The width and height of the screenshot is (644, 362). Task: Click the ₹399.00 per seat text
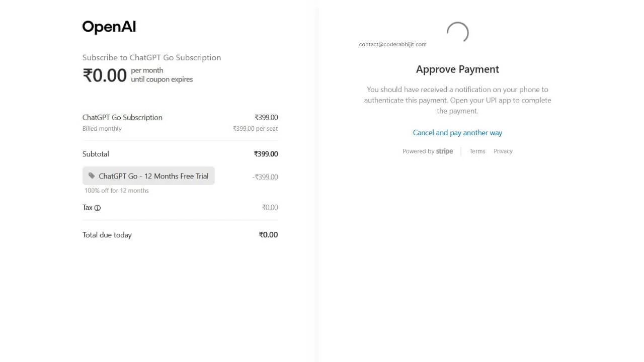[255, 129]
